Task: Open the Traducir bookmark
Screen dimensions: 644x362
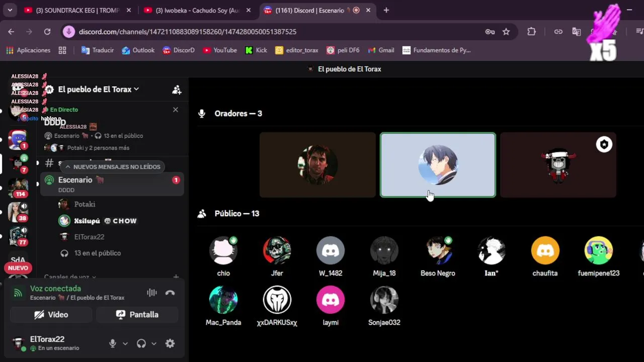Action: coord(98,50)
